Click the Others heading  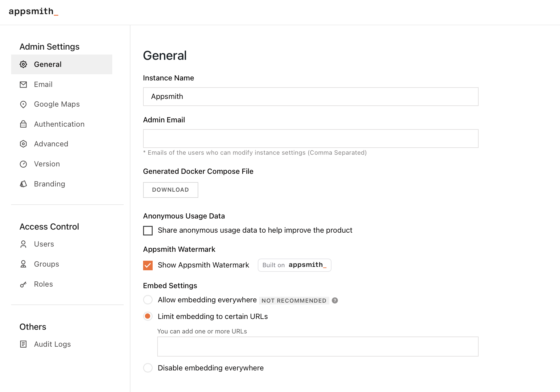coord(33,327)
